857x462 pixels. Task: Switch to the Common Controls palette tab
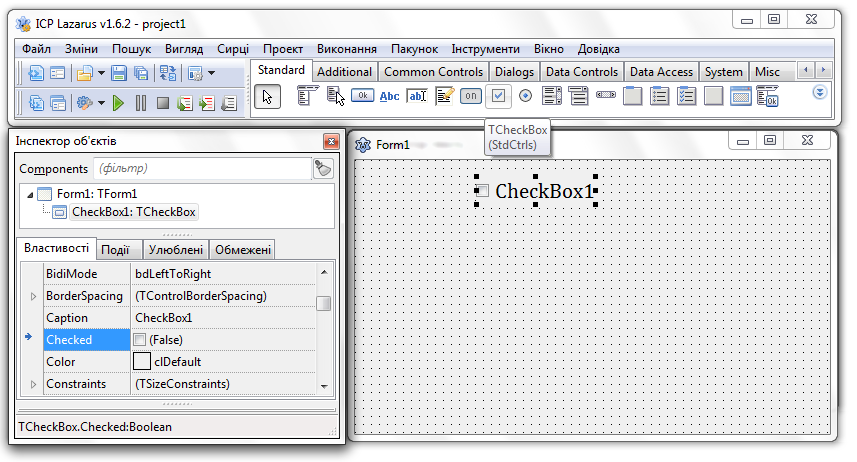click(433, 72)
